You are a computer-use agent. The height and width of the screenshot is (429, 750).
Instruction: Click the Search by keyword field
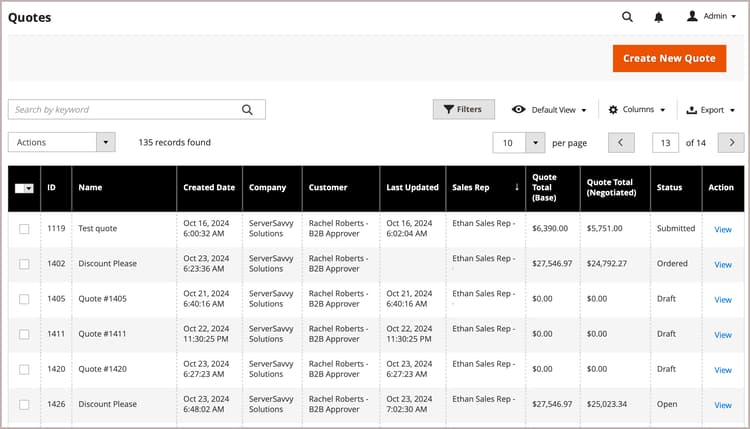137,110
